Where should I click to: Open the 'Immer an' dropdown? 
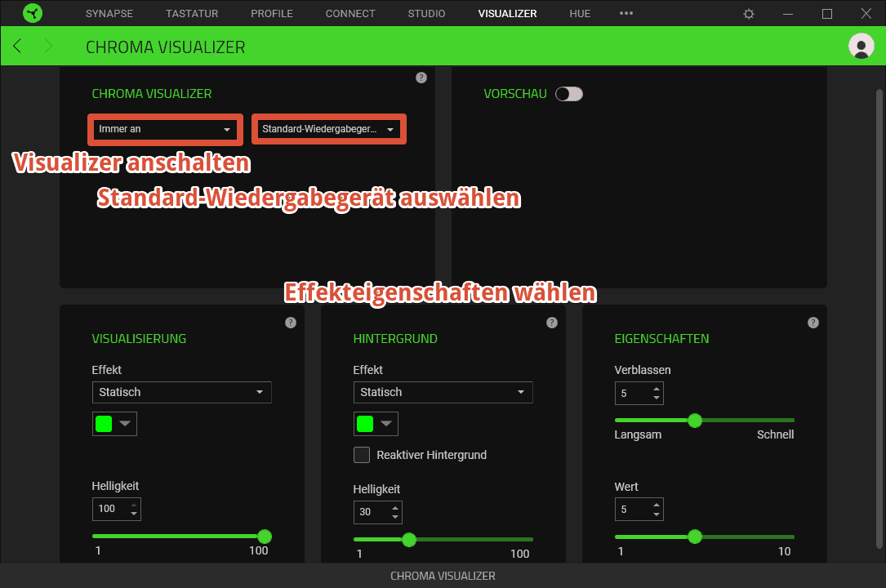[165, 129]
